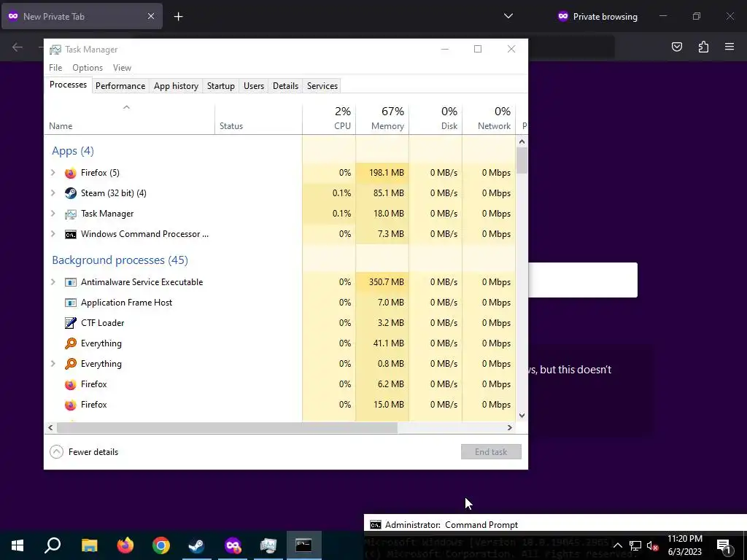The height and width of the screenshot is (560, 747).
Task: Show hidden system tray icons
Action: point(617,545)
